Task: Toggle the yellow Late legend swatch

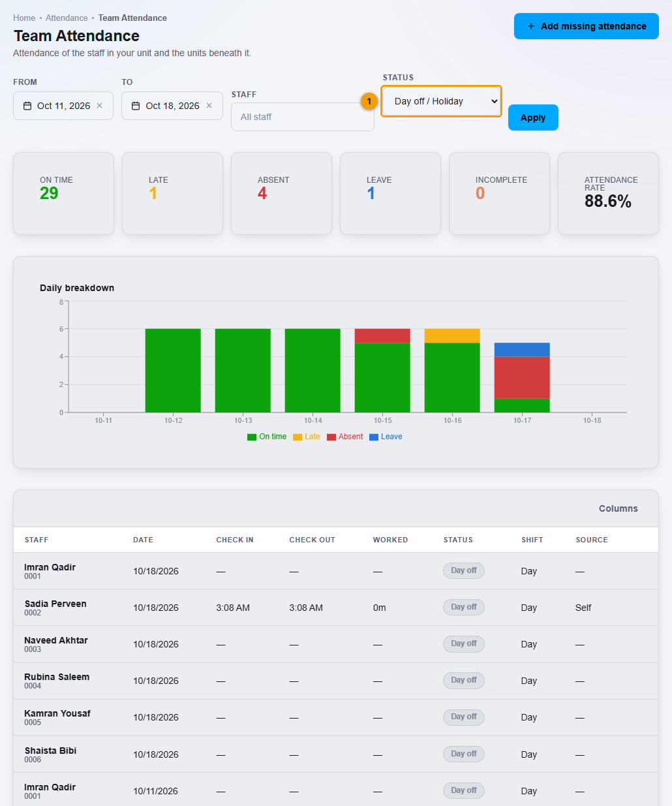Action: pos(298,437)
